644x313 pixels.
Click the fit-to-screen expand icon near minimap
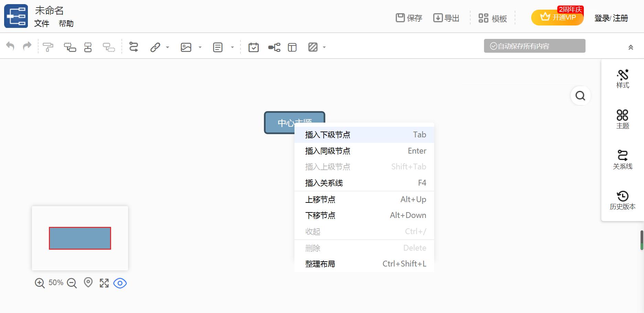[104, 283]
